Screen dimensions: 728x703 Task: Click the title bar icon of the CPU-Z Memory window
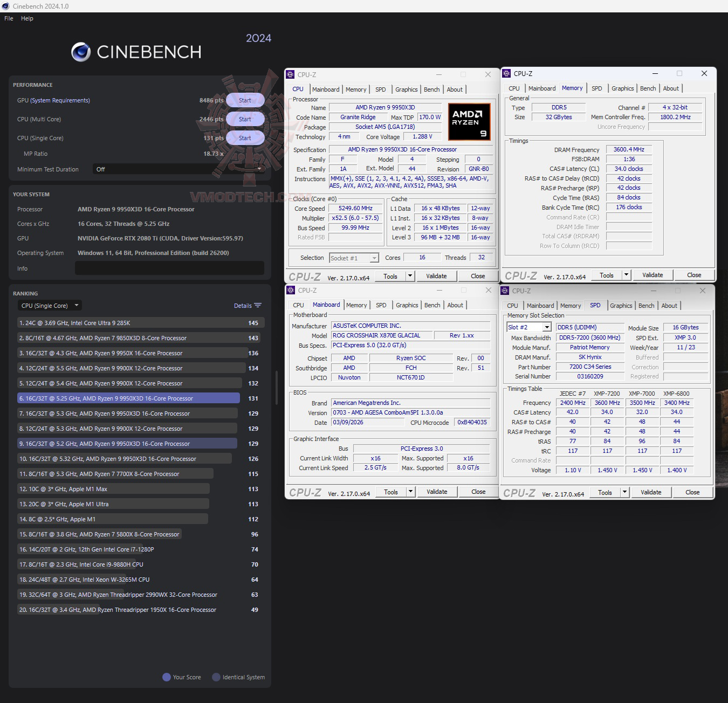pyautogui.click(x=506, y=73)
